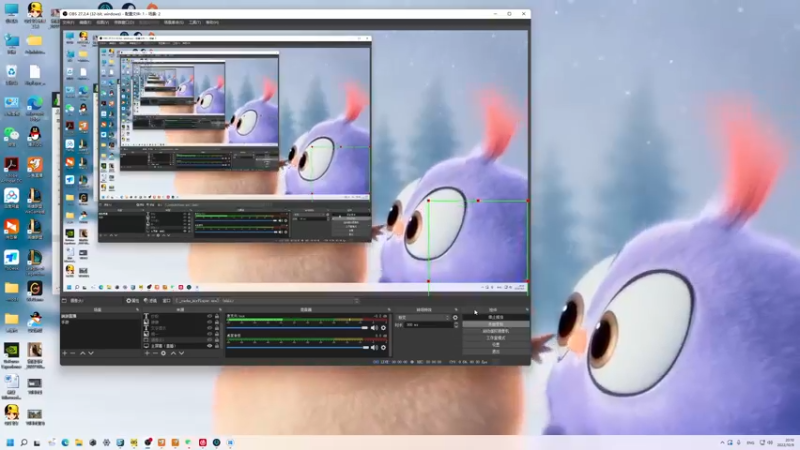The image size is (800, 450).
Task: Open the Scene Collection menu in OBS
Action: [173, 22]
